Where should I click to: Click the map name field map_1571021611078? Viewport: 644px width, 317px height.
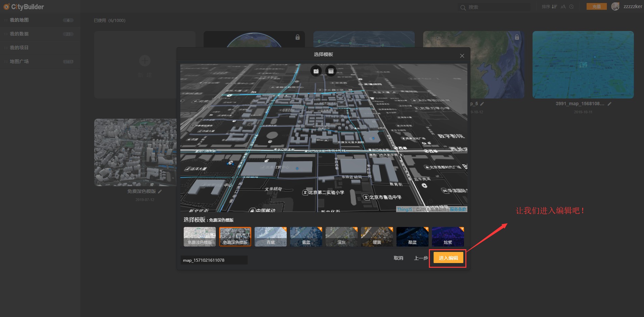(x=214, y=260)
